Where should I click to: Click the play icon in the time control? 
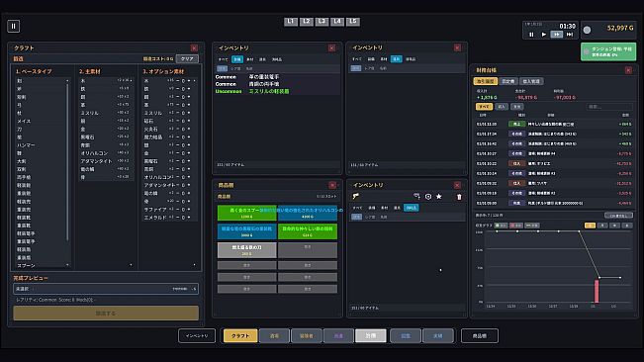click(544, 35)
